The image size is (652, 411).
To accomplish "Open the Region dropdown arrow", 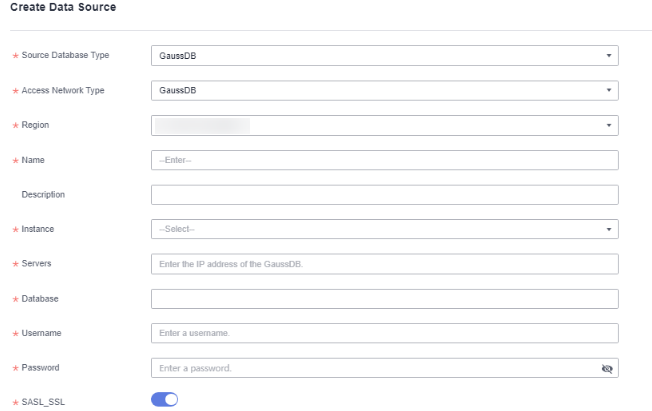I will pos(609,125).
